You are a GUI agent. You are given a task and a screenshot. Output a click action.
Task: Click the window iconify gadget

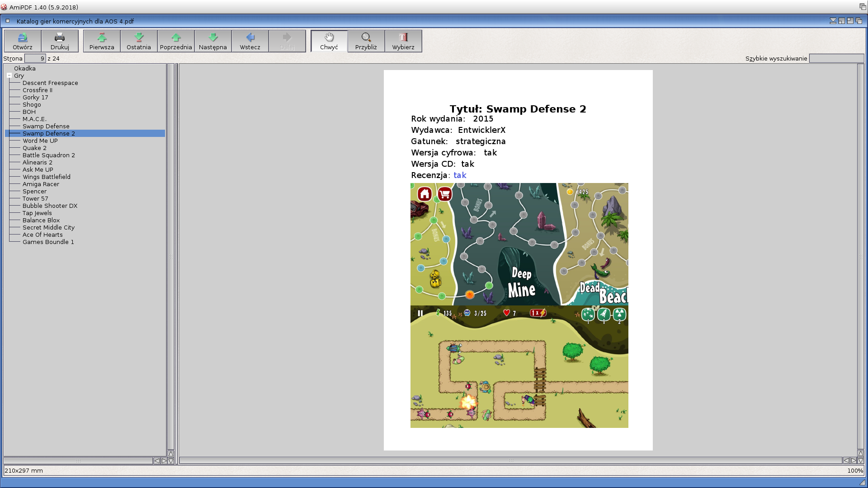point(833,21)
